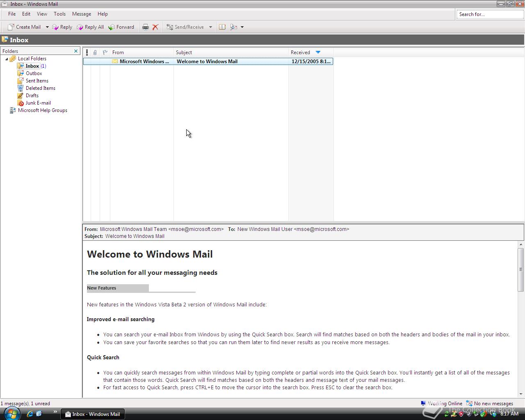Screen dimensions: 525x420
Task: Delete the message with the red X icon
Action: click(x=155, y=27)
